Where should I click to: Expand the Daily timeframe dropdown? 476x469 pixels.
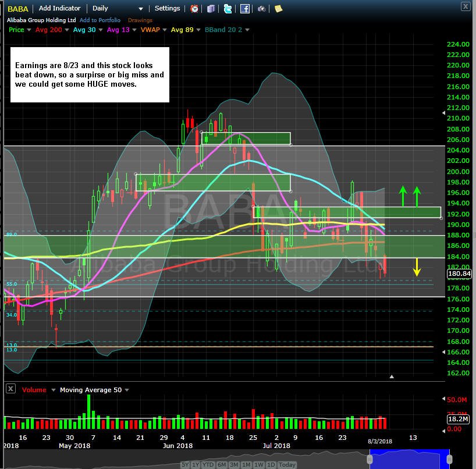pyautogui.click(x=141, y=9)
